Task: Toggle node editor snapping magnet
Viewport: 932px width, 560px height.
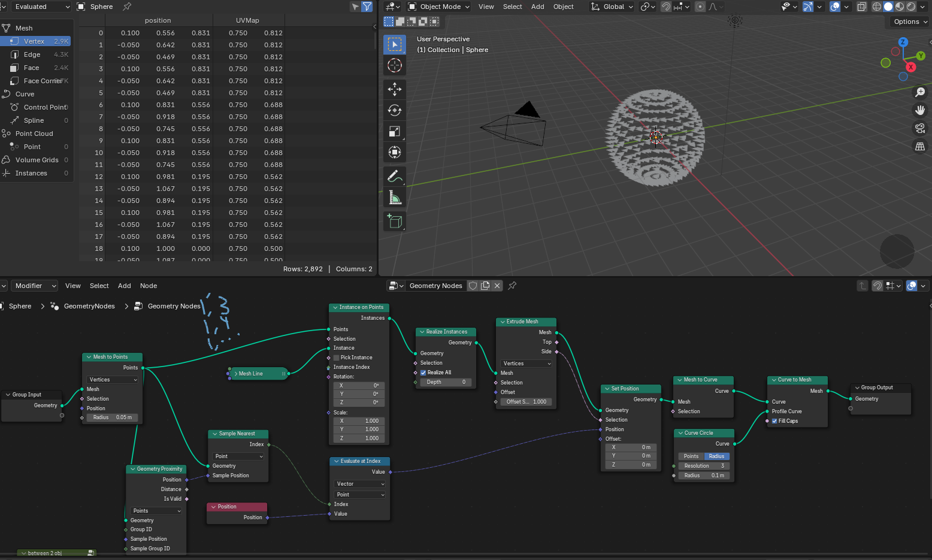Action: point(877,286)
